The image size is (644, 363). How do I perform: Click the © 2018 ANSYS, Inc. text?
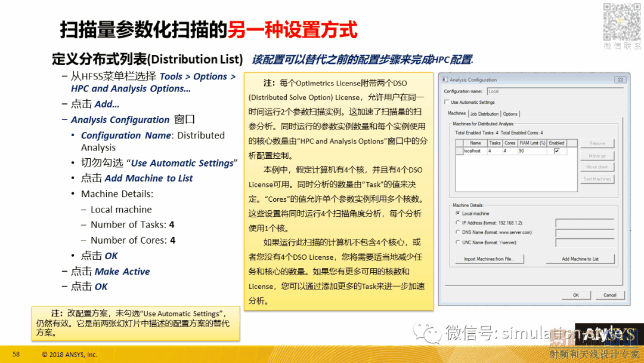[x=69, y=355]
